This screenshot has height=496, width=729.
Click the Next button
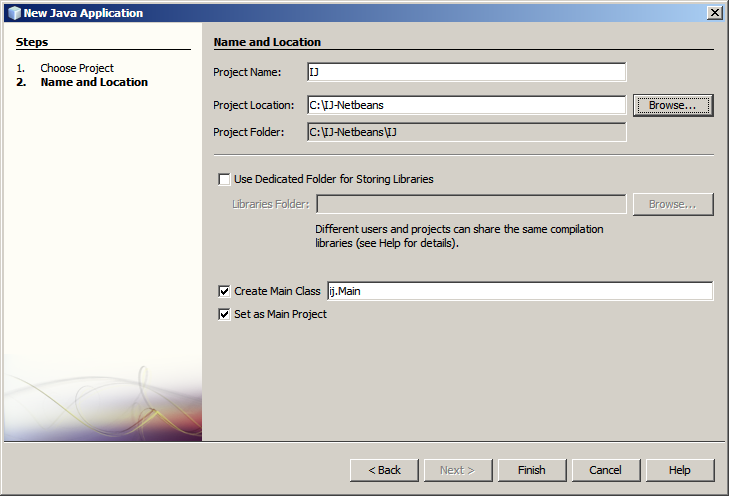click(x=458, y=470)
